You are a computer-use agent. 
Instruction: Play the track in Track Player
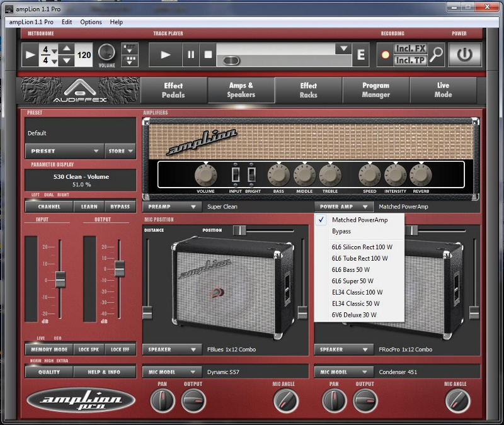coord(166,55)
